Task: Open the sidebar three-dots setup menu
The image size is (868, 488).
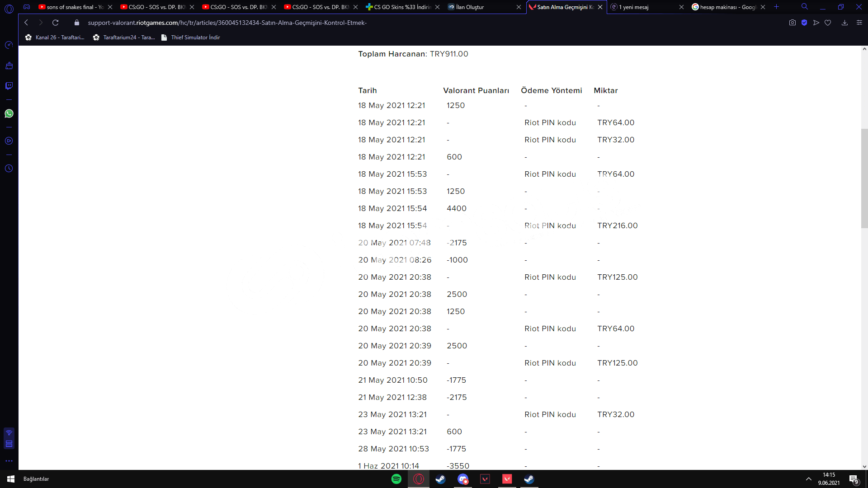Action: pyautogui.click(x=9, y=461)
